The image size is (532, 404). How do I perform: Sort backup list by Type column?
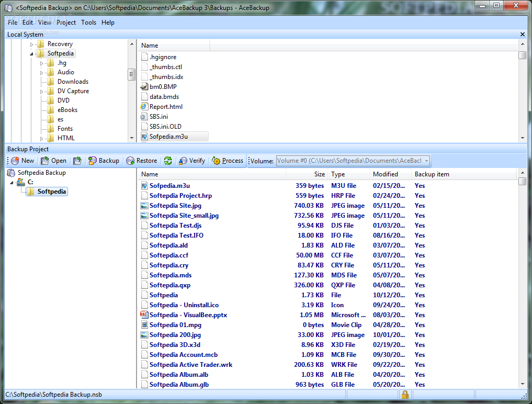[348, 174]
